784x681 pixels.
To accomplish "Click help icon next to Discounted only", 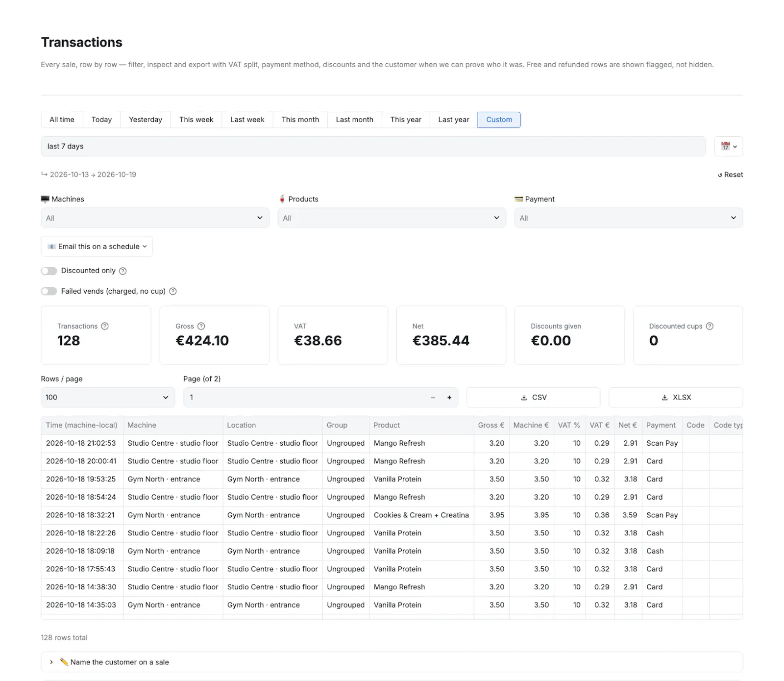I will 123,271.
